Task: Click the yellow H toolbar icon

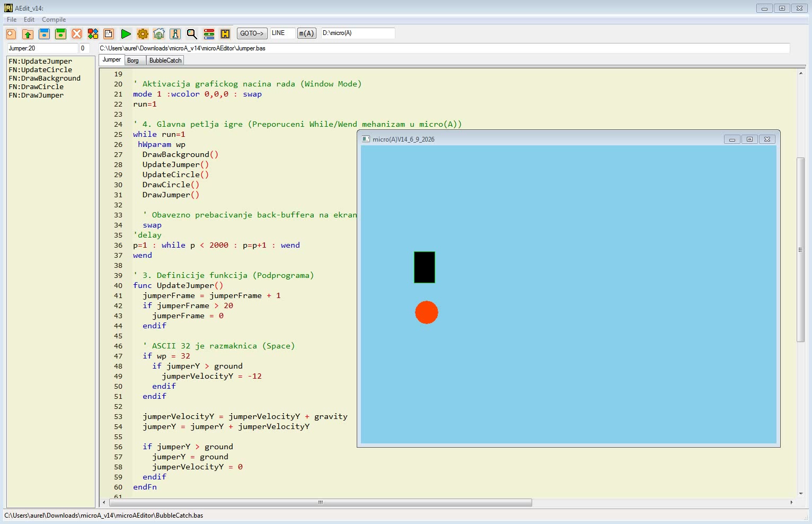Action: pyautogui.click(x=225, y=34)
